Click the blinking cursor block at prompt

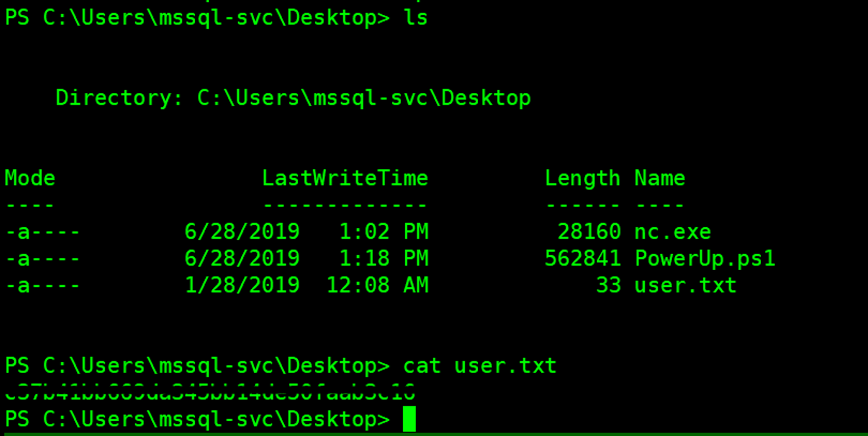pyautogui.click(x=409, y=419)
